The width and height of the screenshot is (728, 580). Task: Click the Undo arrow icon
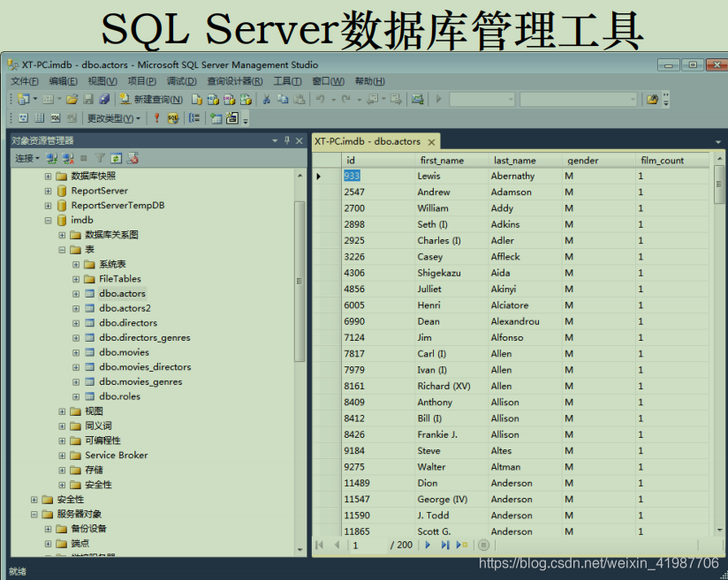pyautogui.click(x=321, y=99)
